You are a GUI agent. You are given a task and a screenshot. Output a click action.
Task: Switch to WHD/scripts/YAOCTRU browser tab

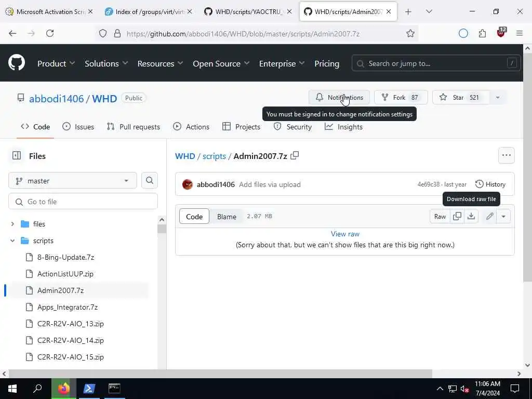point(248,11)
